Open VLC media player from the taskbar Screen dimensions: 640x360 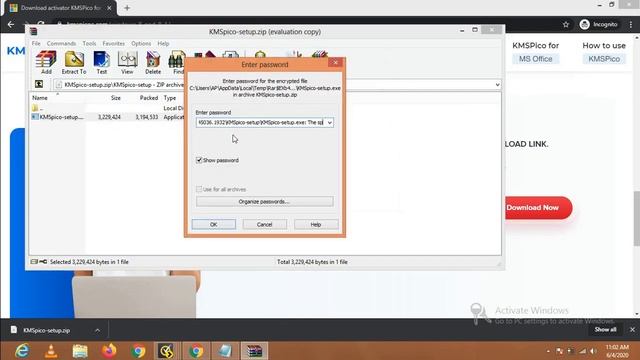(x=51, y=351)
